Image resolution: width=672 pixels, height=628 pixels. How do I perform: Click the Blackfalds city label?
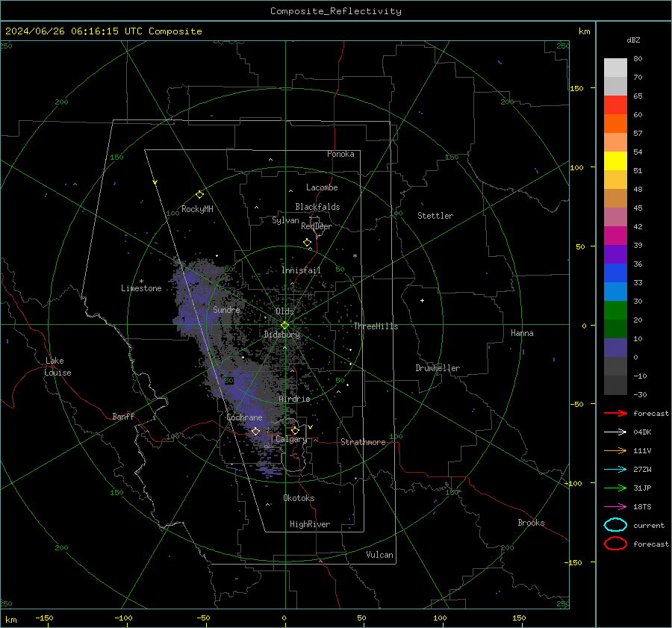tap(317, 207)
